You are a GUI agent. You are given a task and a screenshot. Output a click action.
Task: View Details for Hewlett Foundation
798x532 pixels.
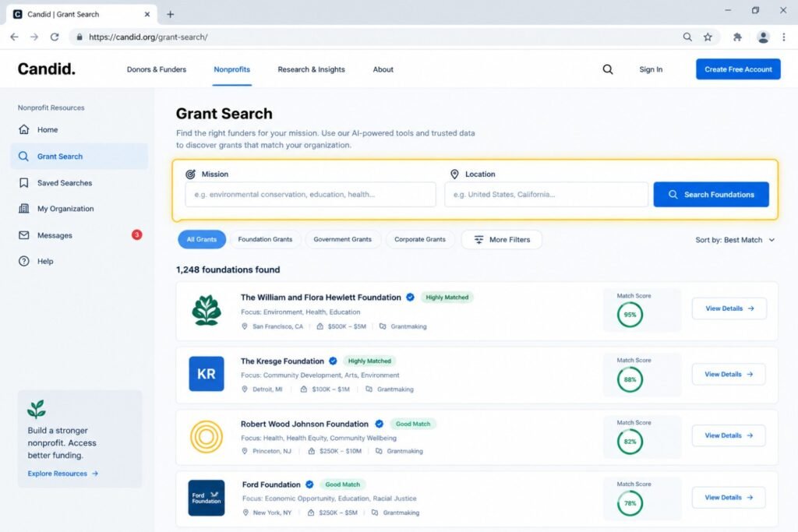(x=729, y=308)
